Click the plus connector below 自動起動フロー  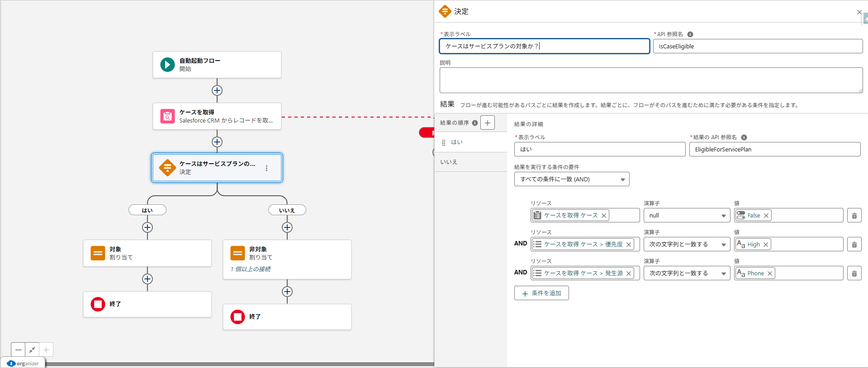[x=217, y=90]
